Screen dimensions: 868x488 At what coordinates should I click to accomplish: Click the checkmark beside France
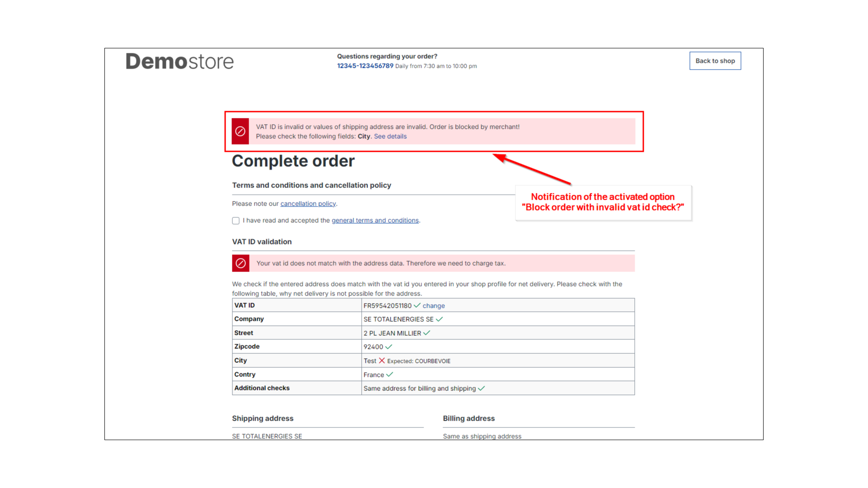click(390, 375)
